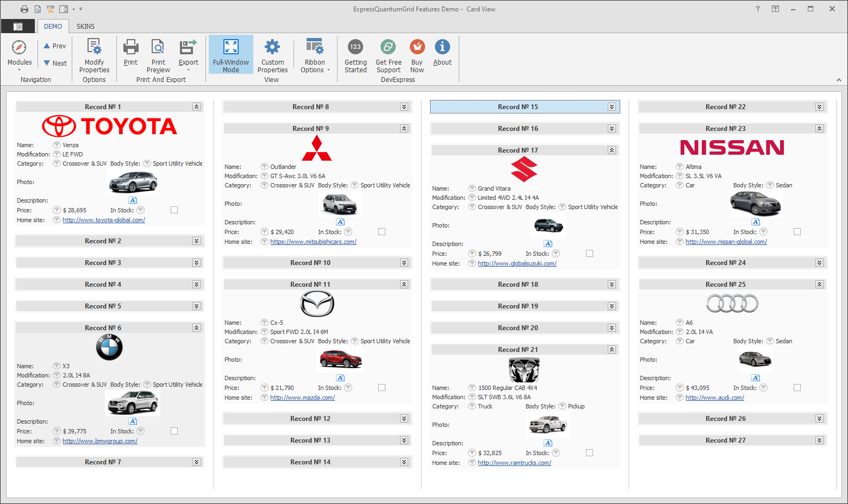Click the Buy Now button
Screen dimensions: 848x504
[417, 55]
